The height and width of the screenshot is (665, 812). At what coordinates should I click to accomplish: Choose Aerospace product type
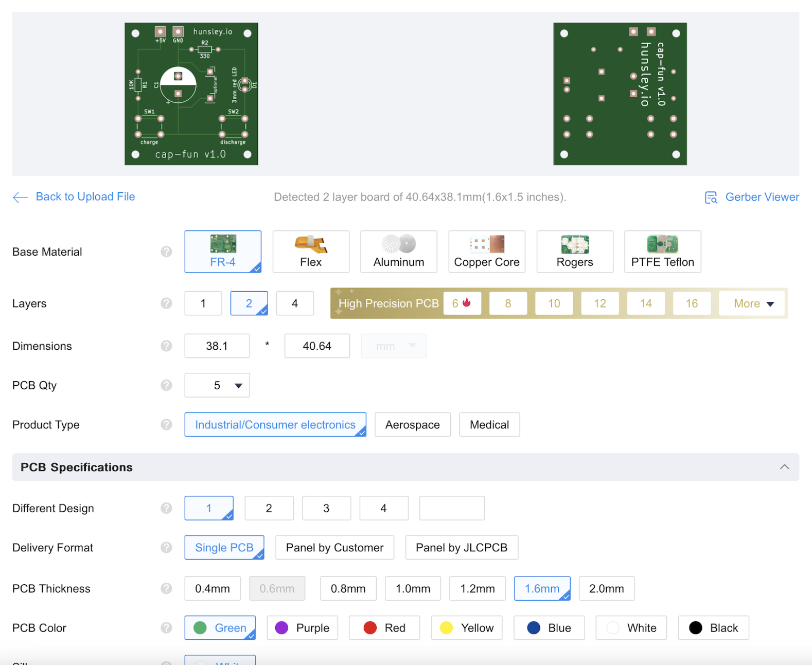point(412,425)
